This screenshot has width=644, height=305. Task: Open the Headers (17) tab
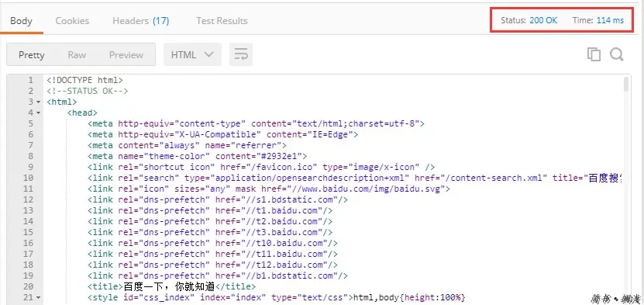tap(141, 20)
